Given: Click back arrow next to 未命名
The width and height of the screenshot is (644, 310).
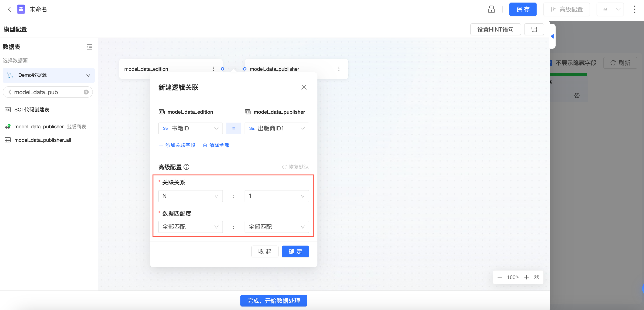Looking at the screenshot, I should point(10,10).
